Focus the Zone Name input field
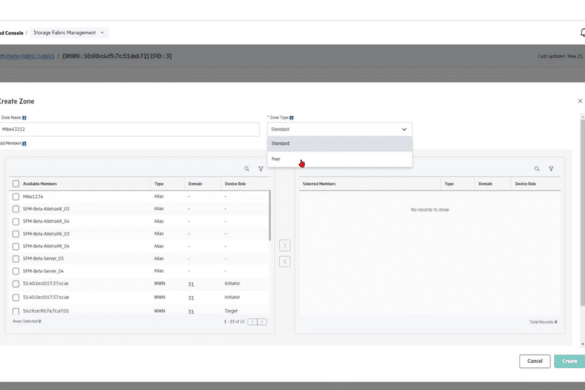This screenshot has width=585, height=390. (129, 129)
